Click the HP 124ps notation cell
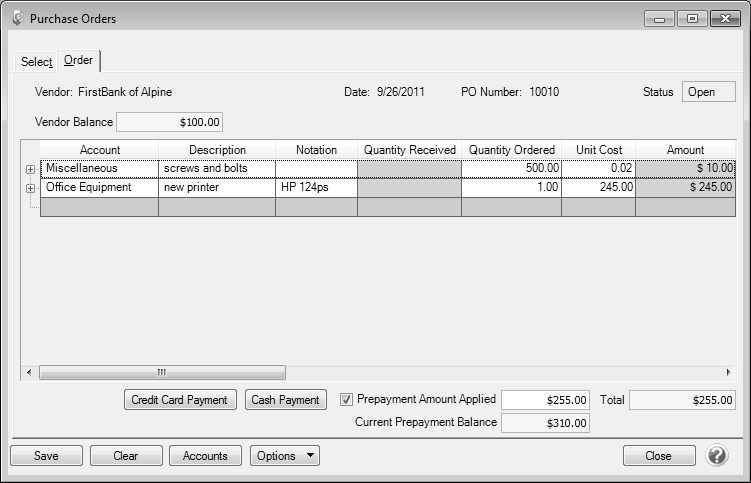The width and height of the screenshot is (751, 483). click(x=316, y=187)
